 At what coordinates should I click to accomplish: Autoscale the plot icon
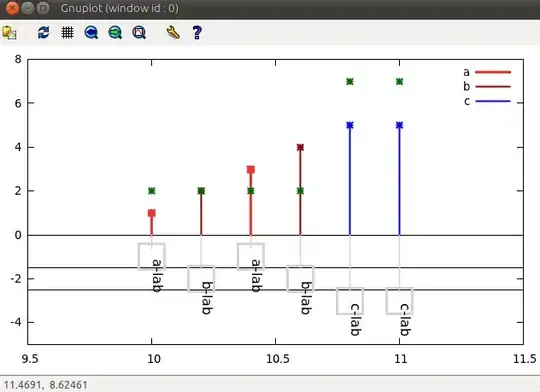(139, 33)
